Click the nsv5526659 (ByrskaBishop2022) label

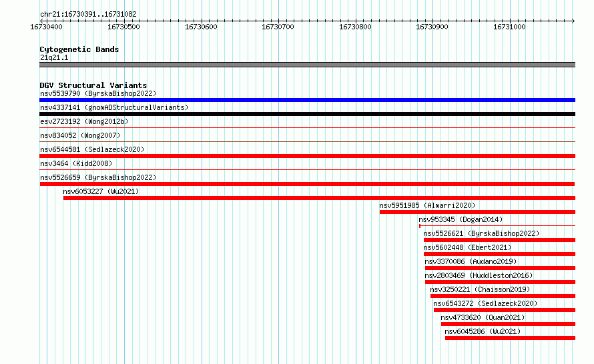(98, 177)
